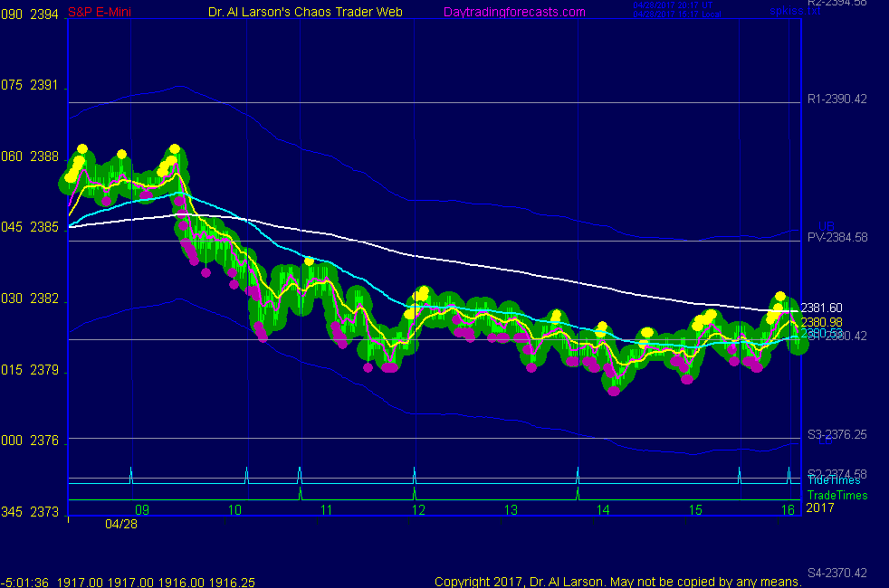The width and height of the screenshot is (889, 588).
Task: Click the 16 hour label on time axis
Action: (x=789, y=510)
